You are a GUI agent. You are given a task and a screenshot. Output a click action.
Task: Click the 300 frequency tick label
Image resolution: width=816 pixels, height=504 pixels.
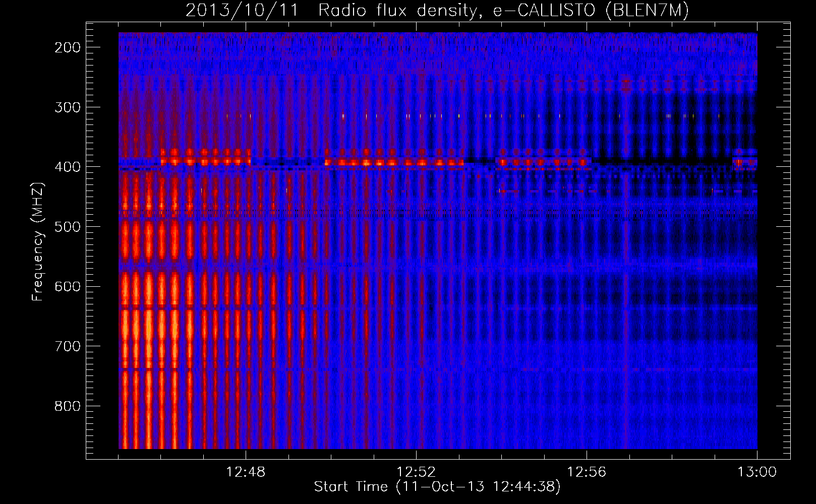68,107
